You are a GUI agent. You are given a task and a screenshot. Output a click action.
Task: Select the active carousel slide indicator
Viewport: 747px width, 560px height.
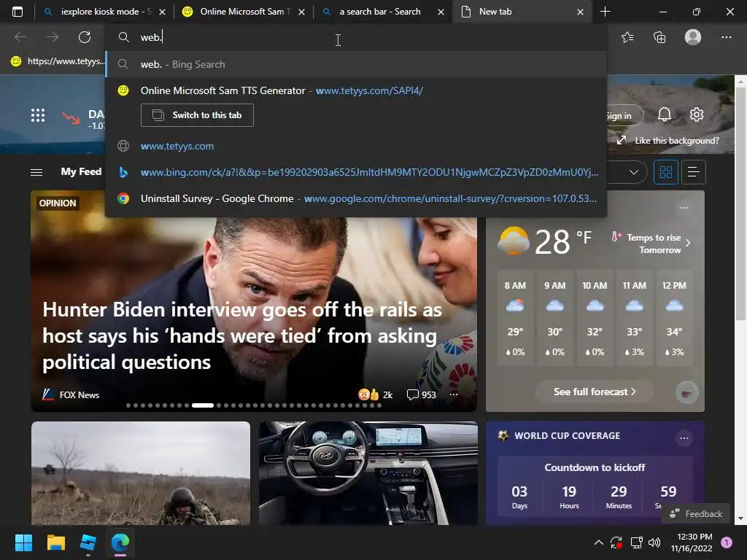203,405
